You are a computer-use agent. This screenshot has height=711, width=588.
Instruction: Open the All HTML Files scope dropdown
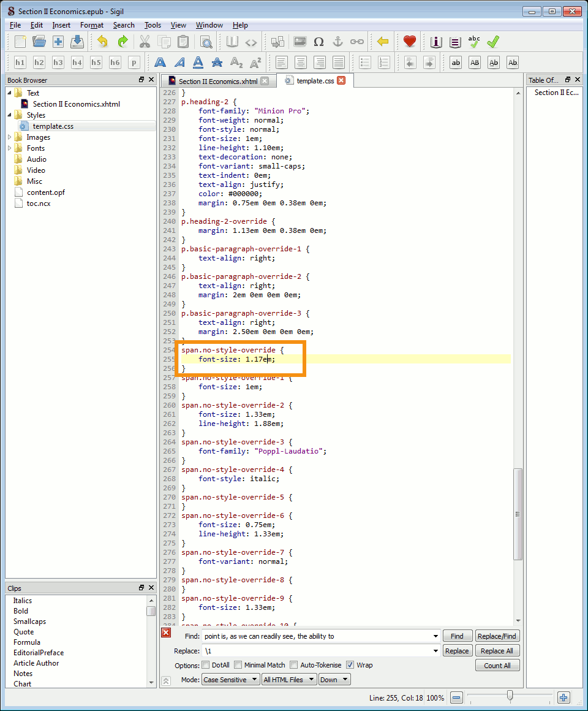288,680
